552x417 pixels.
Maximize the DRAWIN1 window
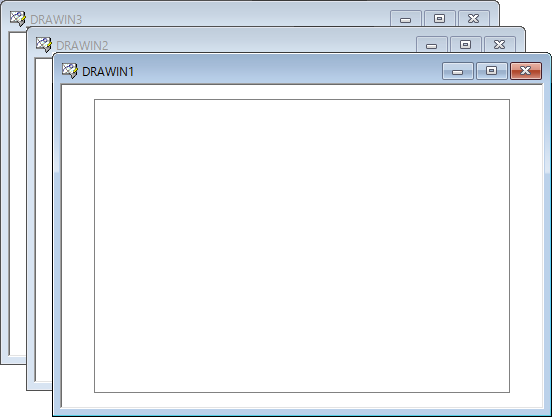[x=491, y=71]
